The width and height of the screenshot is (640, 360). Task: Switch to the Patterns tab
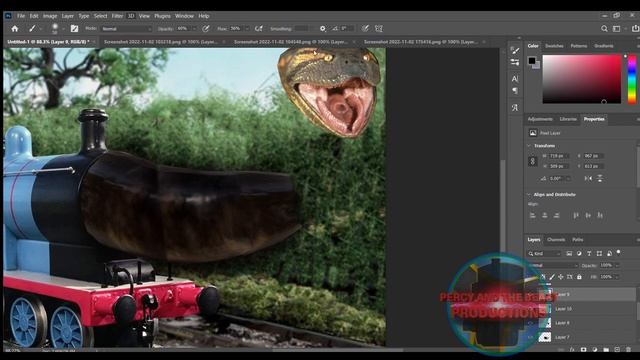[x=579, y=46]
